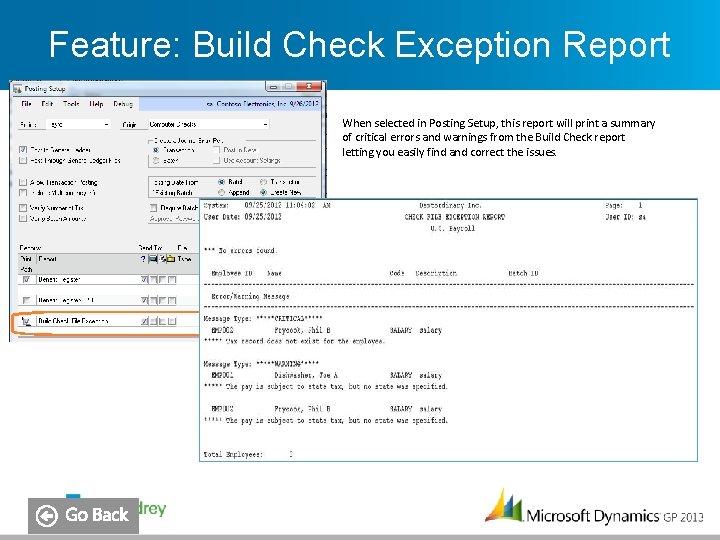Choose Transaction for Posting Date From
The width and height of the screenshot is (720, 540).
coord(263,182)
